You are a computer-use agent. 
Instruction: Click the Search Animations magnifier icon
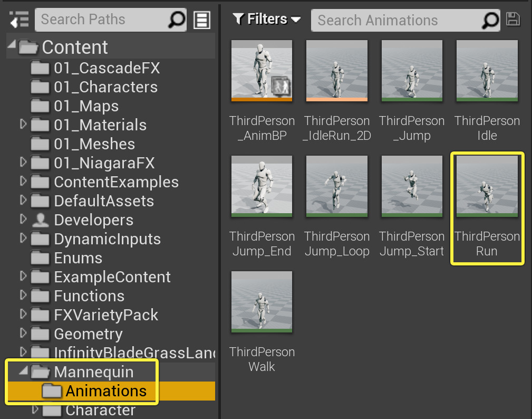(490, 20)
